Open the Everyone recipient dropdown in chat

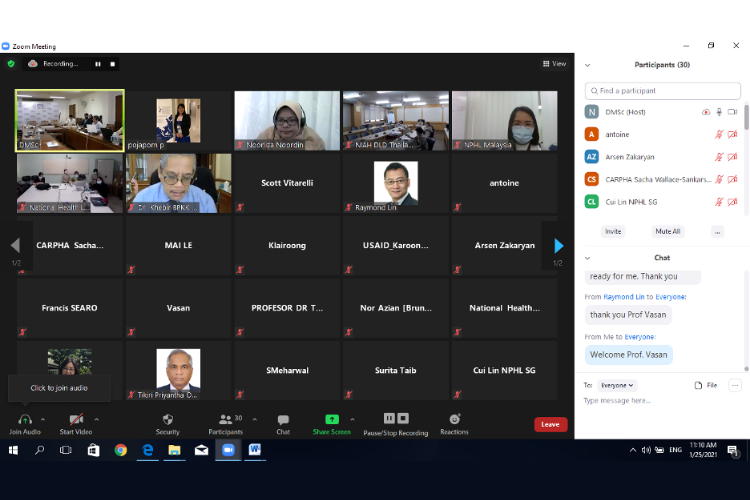pyautogui.click(x=617, y=385)
